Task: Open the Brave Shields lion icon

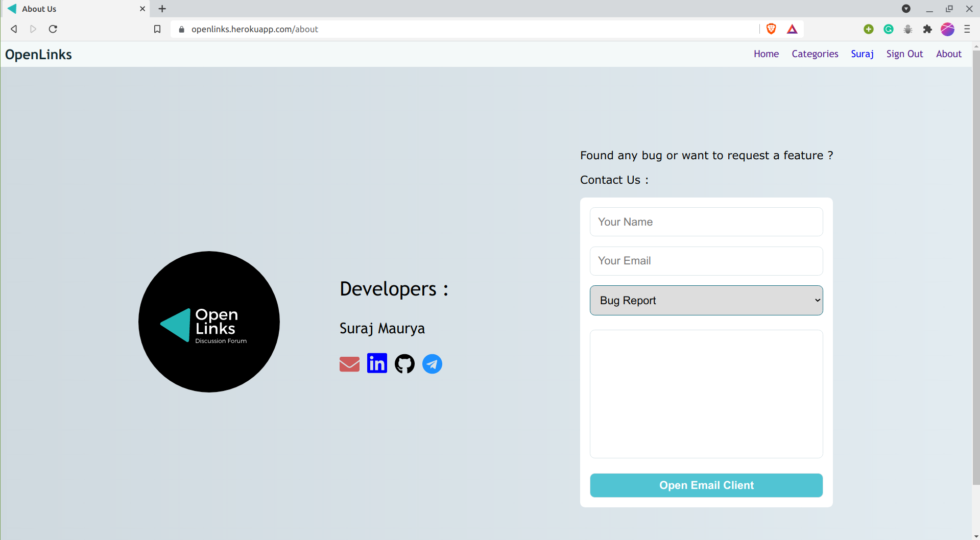Action: point(771,29)
